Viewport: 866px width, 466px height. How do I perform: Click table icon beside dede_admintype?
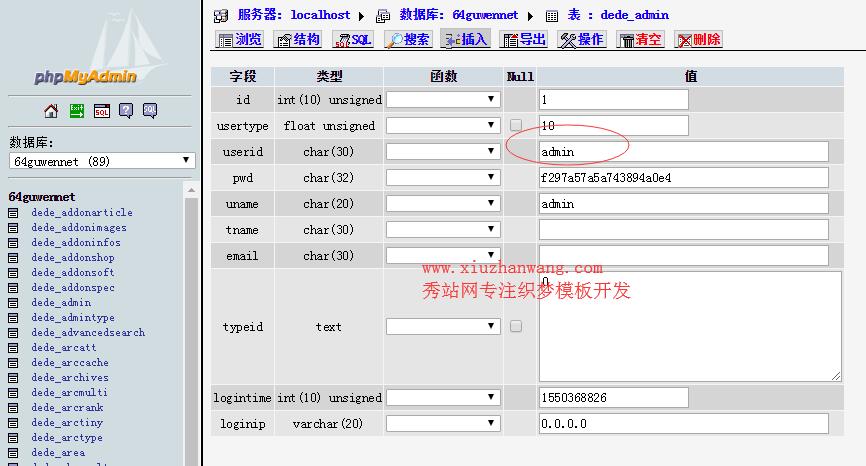coord(14,318)
